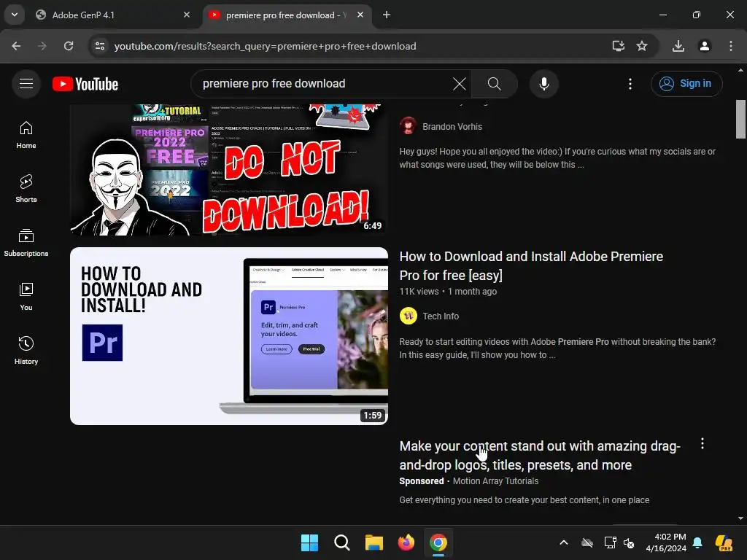
Task: Close the Adobe GenP 4.1 tab
Action: tap(186, 15)
